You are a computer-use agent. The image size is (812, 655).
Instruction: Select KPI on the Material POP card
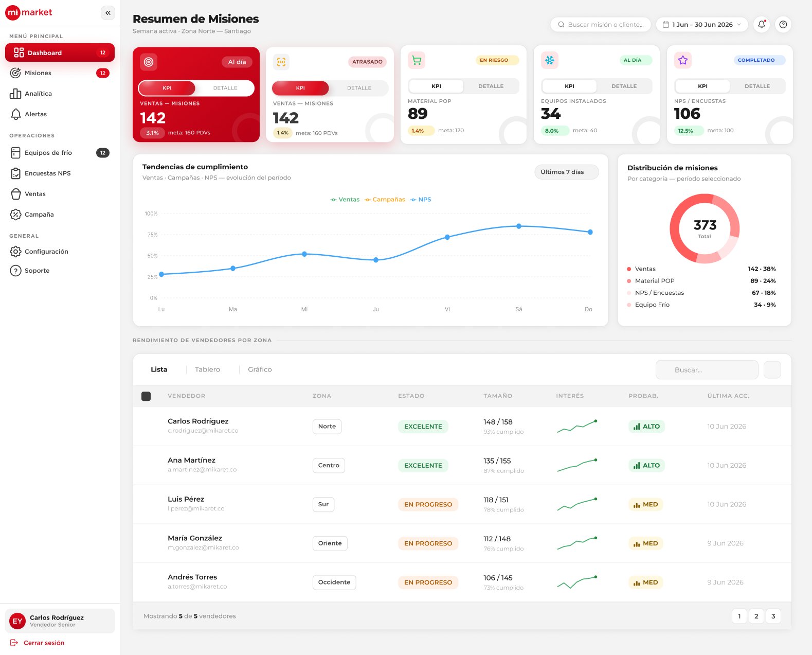click(x=436, y=86)
